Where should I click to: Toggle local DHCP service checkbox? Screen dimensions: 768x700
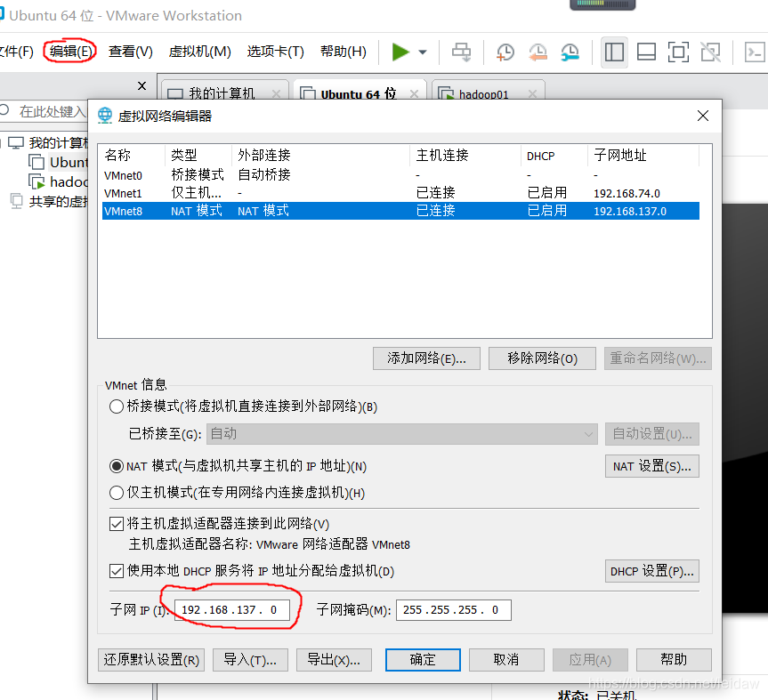[117, 571]
